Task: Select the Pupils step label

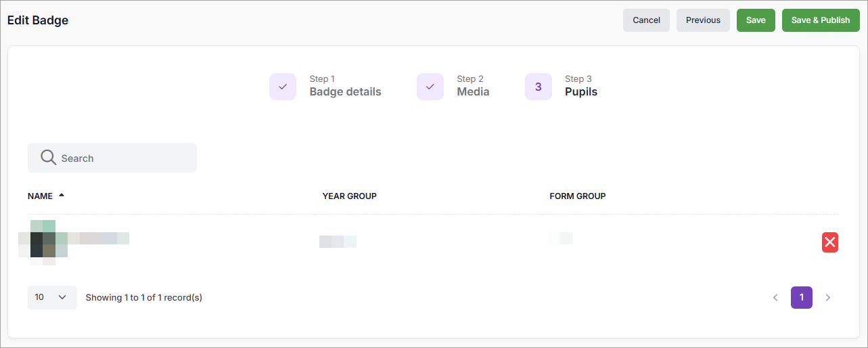Action: click(x=581, y=91)
